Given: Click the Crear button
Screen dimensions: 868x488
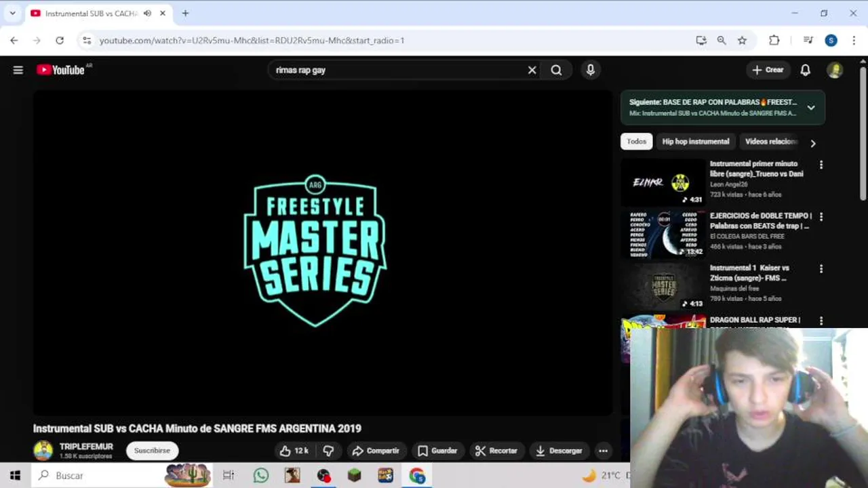Looking at the screenshot, I should (x=768, y=70).
